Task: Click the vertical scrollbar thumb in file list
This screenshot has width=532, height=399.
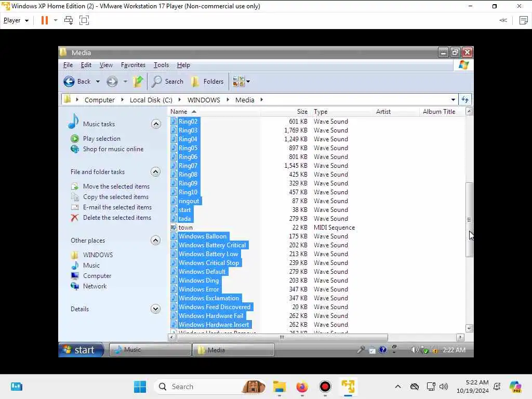Action: (469, 220)
